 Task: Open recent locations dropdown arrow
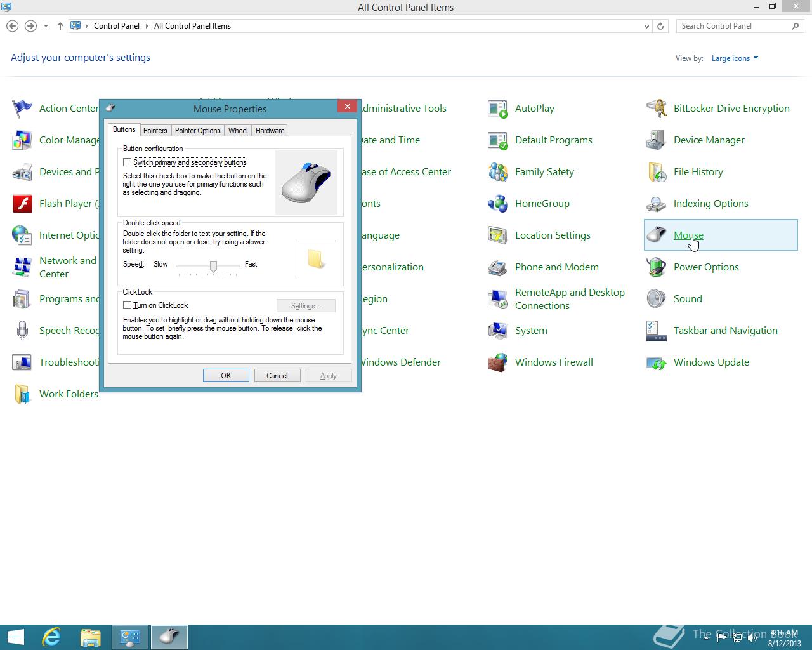pos(46,26)
